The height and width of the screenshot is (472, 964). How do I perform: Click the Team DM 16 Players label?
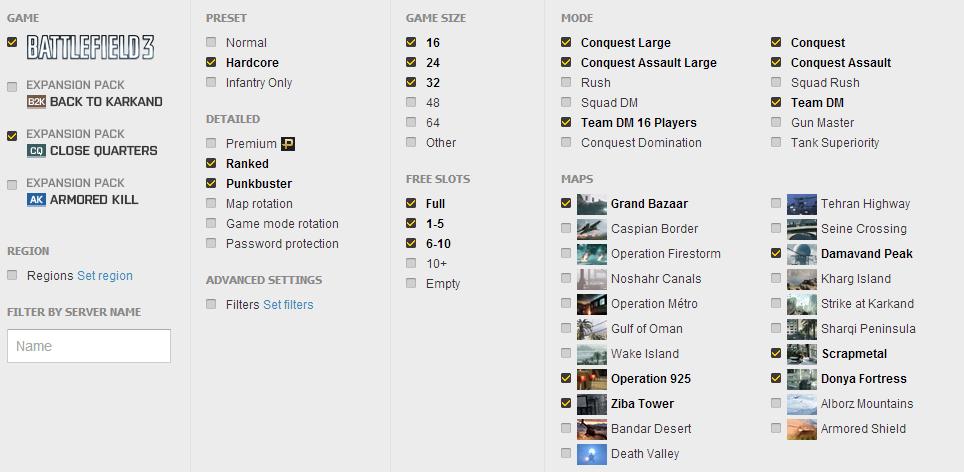click(639, 123)
